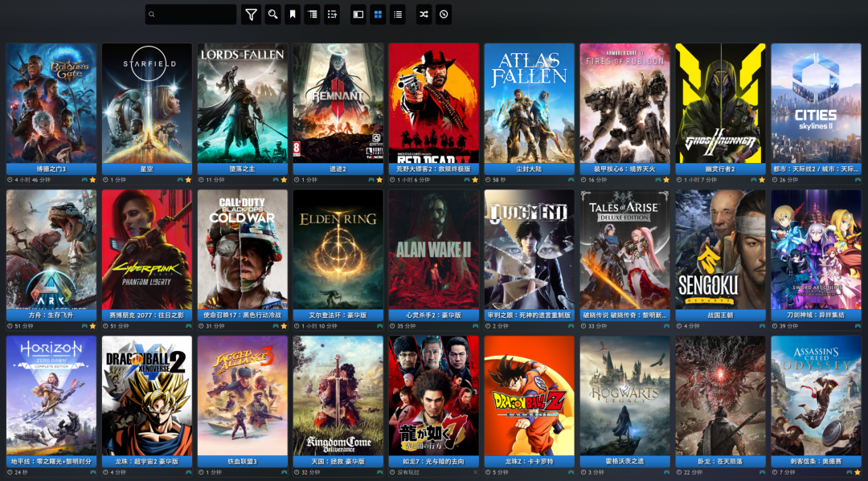Click the 心灵杀手2：豪华版 title label
Screen dimensions: 868x481
point(433,315)
